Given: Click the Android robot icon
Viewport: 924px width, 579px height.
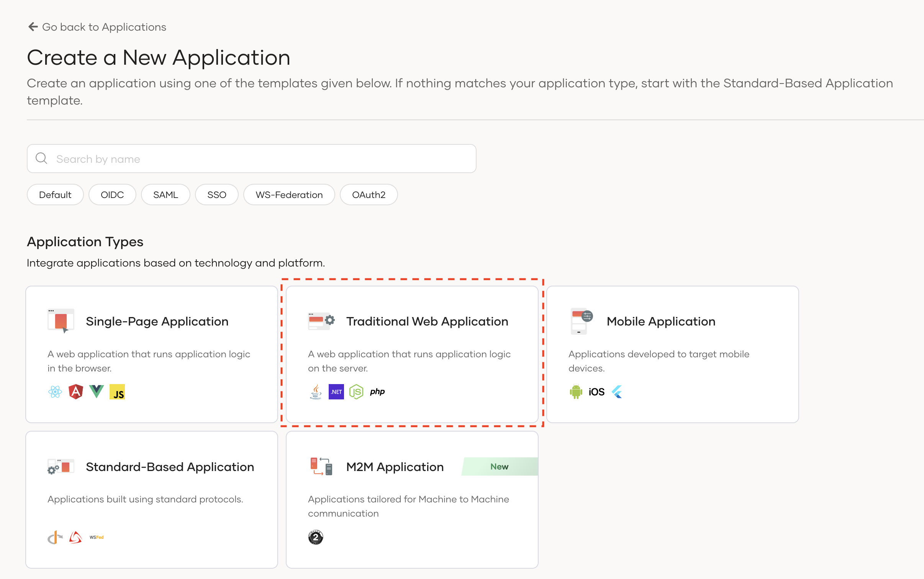Looking at the screenshot, I should click(x=576, y=392).
